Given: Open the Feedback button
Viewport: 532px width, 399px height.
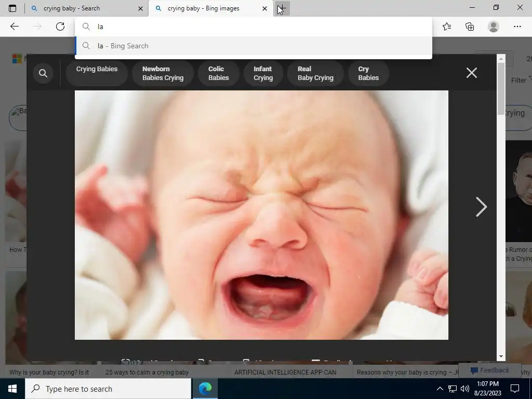Looking at the screenshot, I should [x=489, y=370].
